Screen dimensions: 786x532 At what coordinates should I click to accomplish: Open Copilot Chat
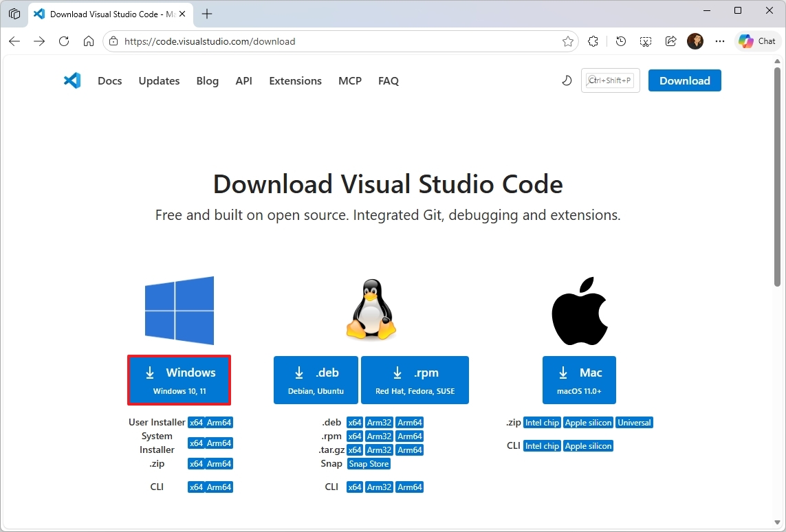[x=757, y=41]
